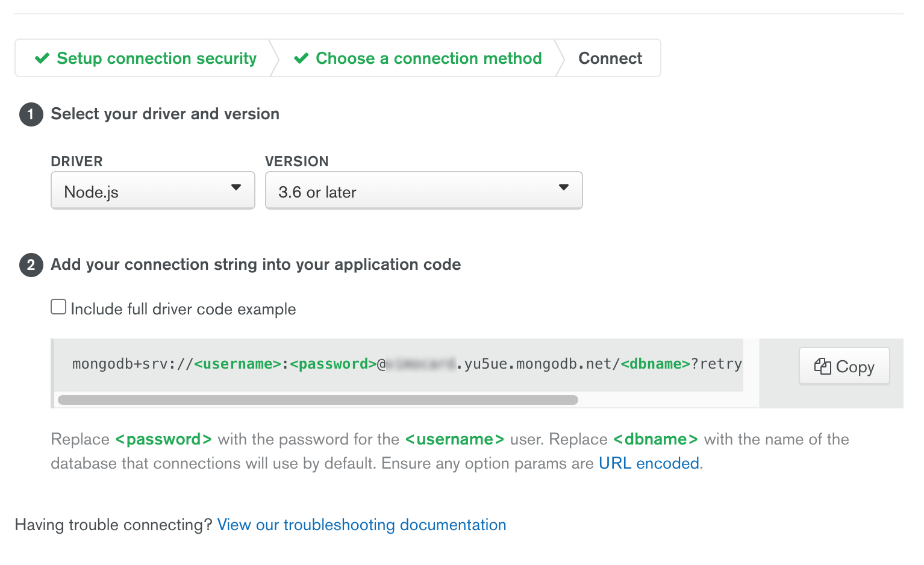Image resolution: width=924 pixels, height=565 pixels.
Task: Expand the 3.6 or later version dropdown
Action: pyautogui.click(x=423, y=191)
